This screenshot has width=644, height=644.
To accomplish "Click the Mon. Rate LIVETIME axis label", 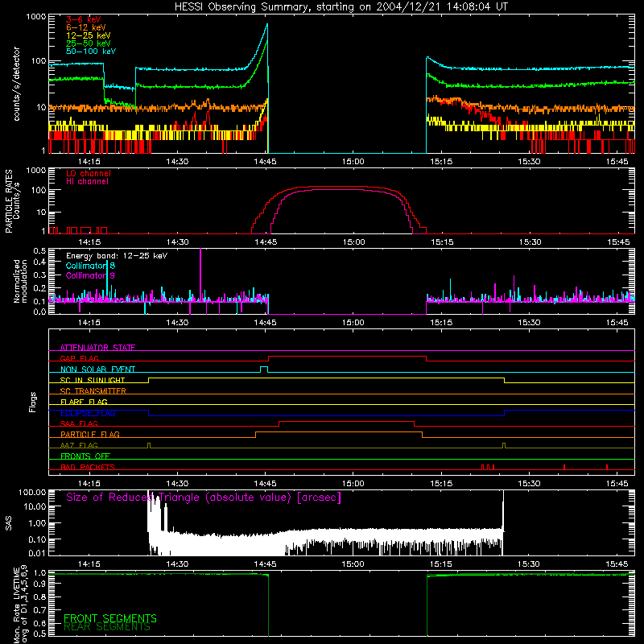I will (x=17, y=605).
